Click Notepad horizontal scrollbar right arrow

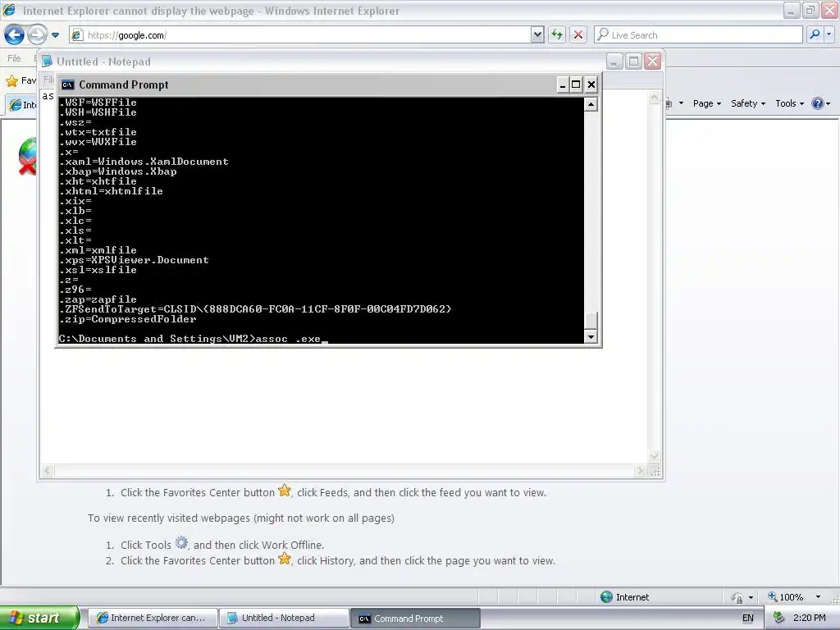(x=640, y=470)
